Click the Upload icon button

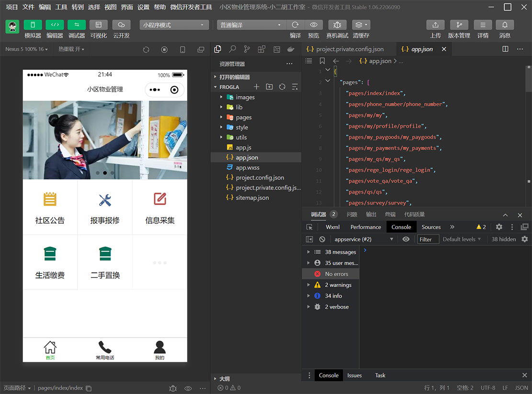tap(435, 25)
